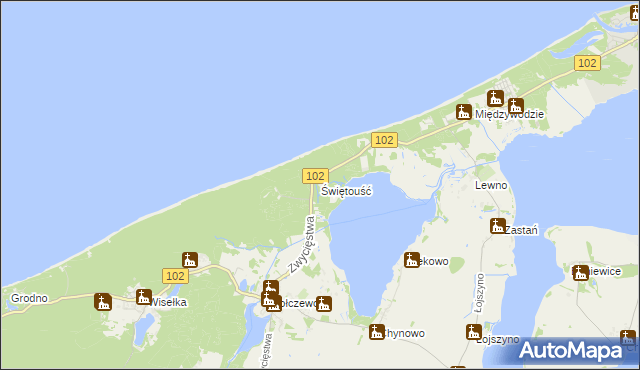Select church icon nearest the Grodno label

tap(103, 302)
